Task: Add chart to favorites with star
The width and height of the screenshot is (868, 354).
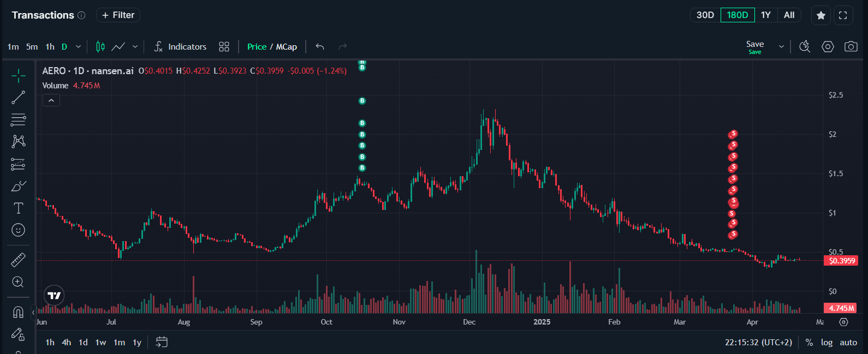Action: point(821,15)
